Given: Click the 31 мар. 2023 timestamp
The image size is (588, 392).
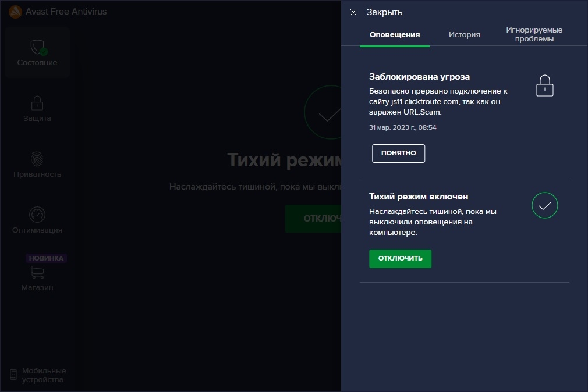Looking at the screenshot, I should (x=402, y=127).
